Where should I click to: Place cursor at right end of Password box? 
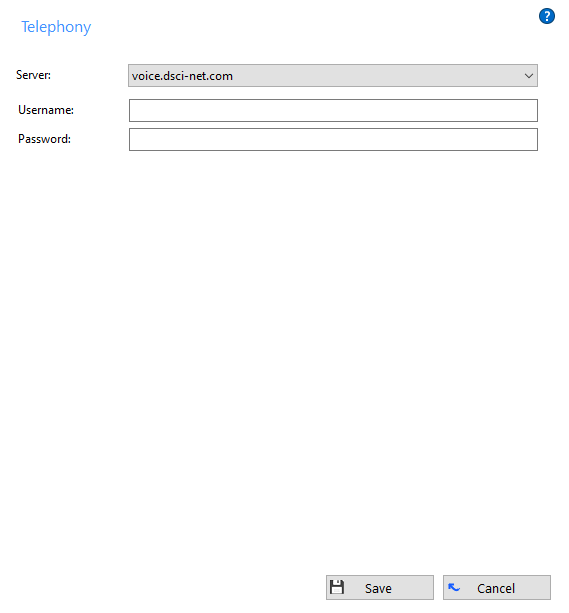pos(532,140)
